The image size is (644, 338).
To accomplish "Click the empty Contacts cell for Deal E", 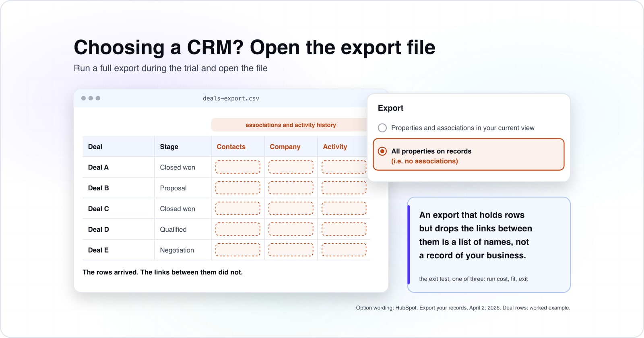I will click(x=238, y=250).
